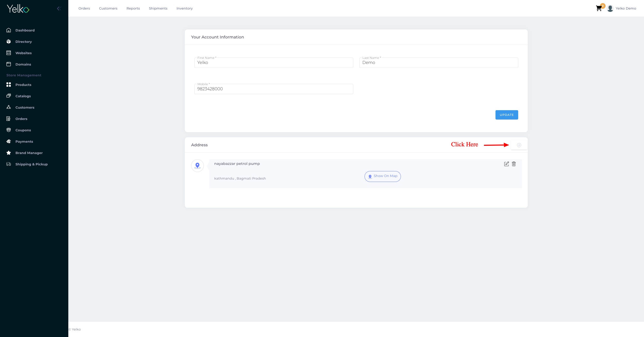Open Coupons in the sidebar
This screenshot has width=644, height=337.
(x=23, y=130)
